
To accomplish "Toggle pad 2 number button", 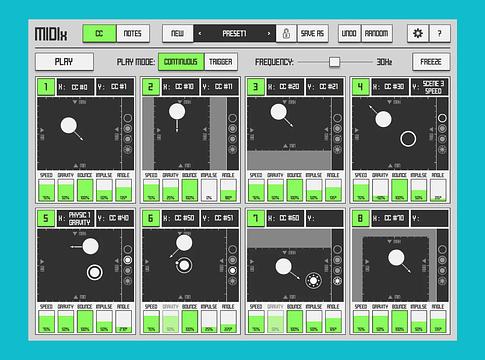I will 151,87.
